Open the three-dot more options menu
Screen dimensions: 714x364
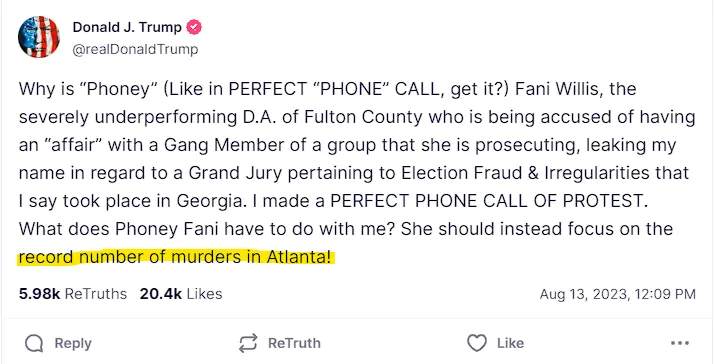680,343
